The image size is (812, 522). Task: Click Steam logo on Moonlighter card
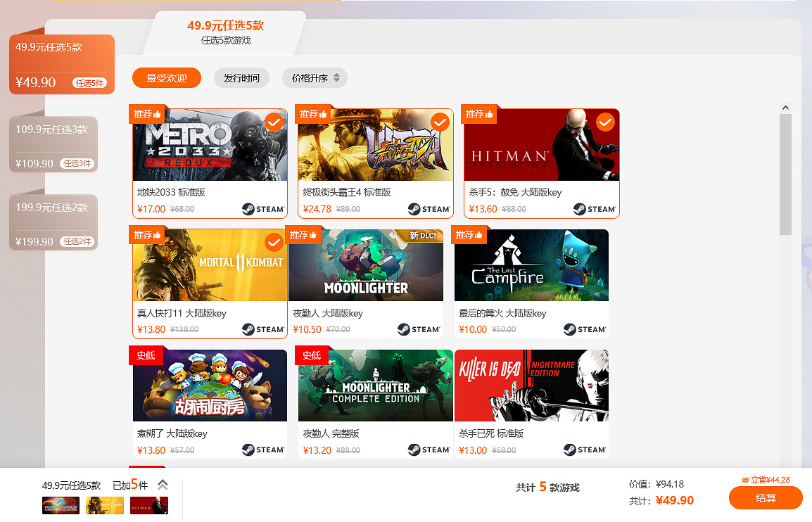[419, 329]
